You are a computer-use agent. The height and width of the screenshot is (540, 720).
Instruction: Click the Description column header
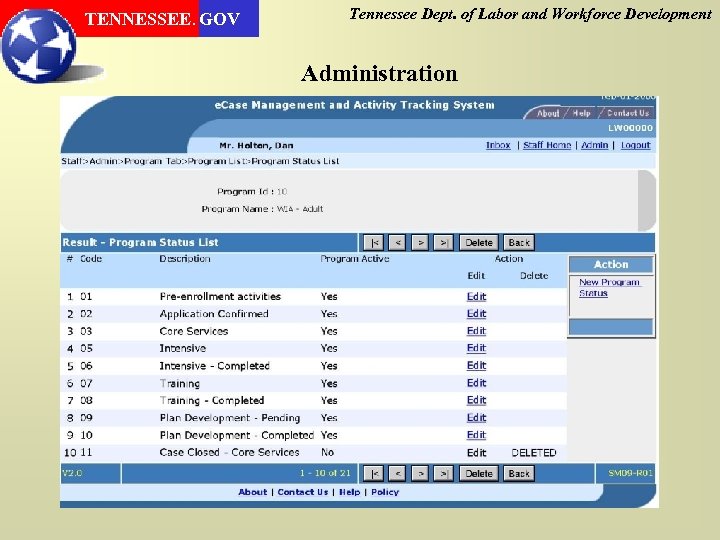pos(185,259)
